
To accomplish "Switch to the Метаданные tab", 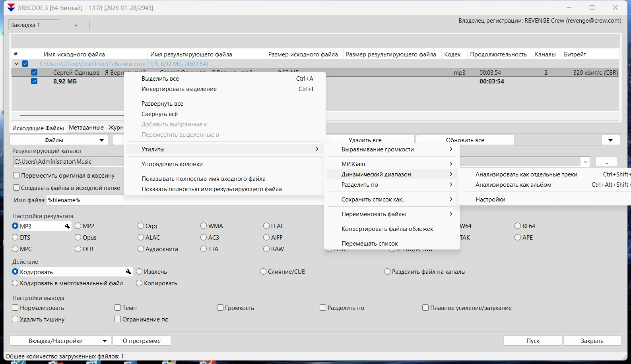I will point(86,128).
